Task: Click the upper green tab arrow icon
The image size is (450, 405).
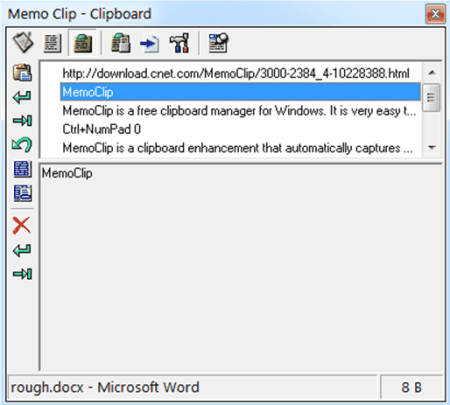Action: 22,120
